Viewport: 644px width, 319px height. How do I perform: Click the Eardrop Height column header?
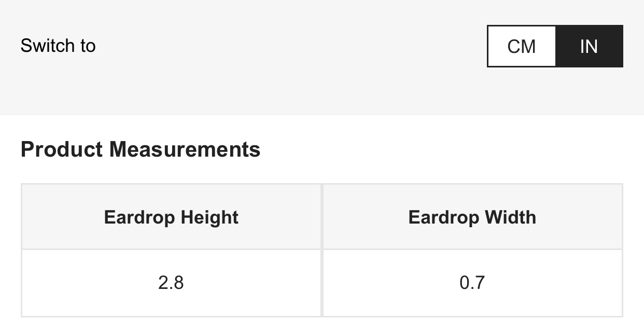pyautogui.click(x=171, y=217)
